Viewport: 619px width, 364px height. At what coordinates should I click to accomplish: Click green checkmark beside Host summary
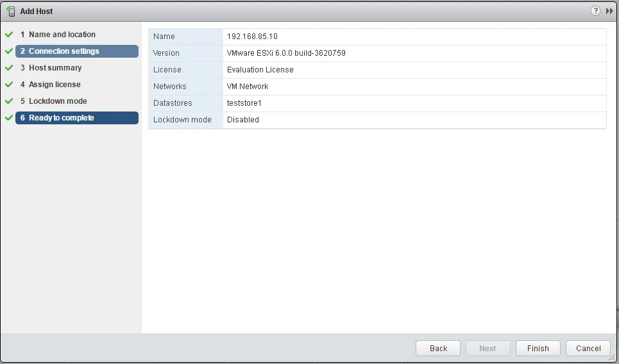click(x=9, y=68)
